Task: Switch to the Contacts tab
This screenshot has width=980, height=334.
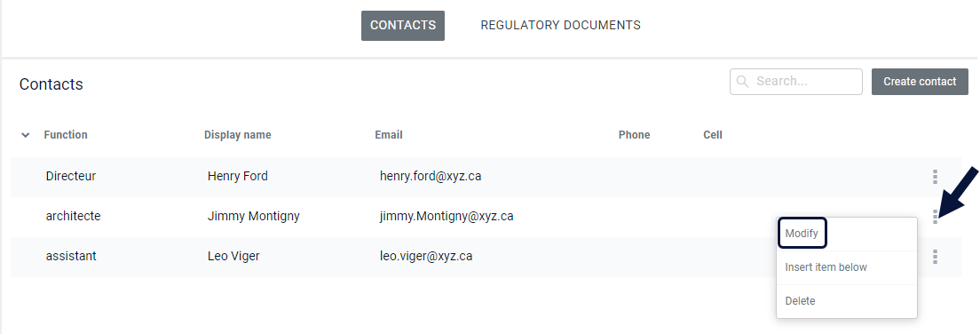Action: [x=403, y=26]
